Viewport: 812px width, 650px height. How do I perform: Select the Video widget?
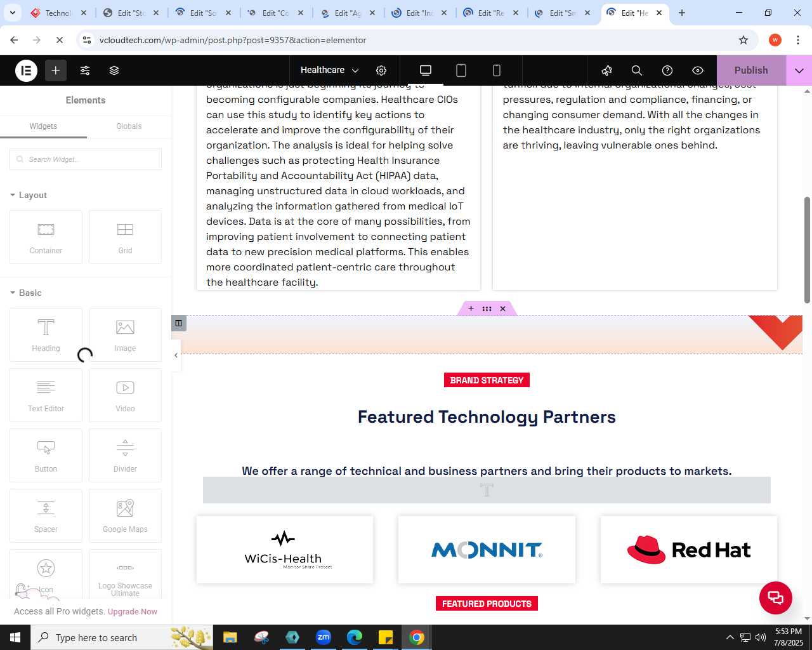125,395
